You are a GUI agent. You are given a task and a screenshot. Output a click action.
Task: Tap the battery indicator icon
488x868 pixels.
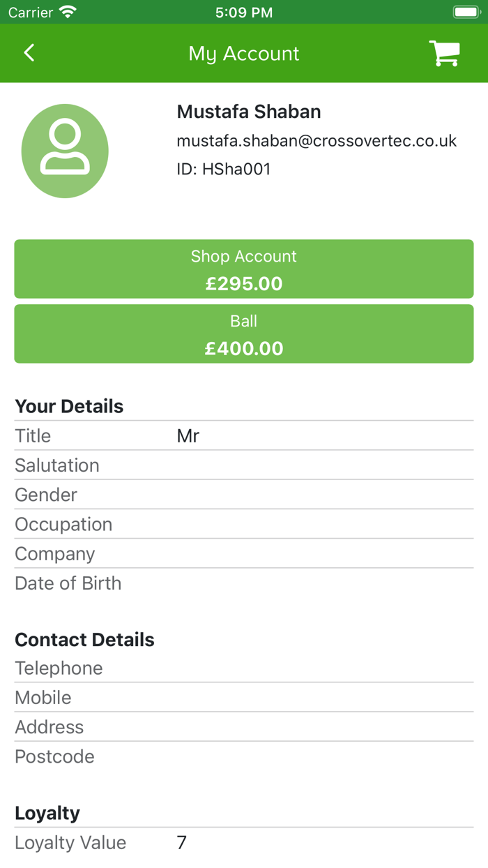466,12
